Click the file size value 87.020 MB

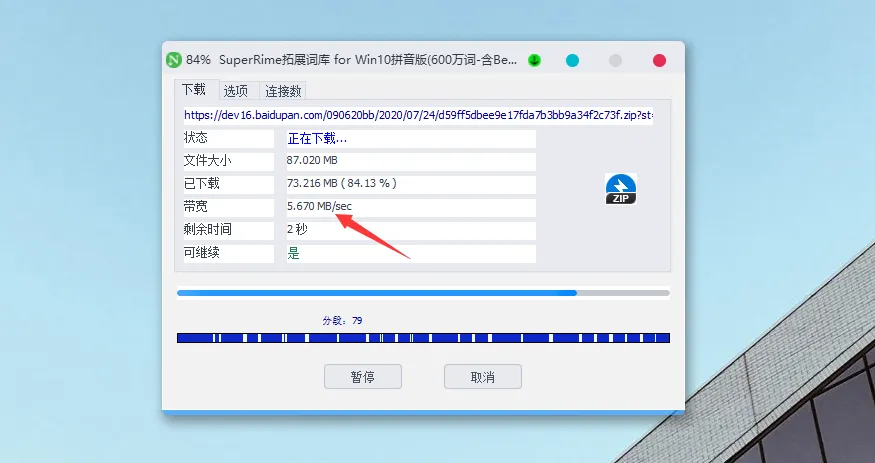click(x=312, y=161)
